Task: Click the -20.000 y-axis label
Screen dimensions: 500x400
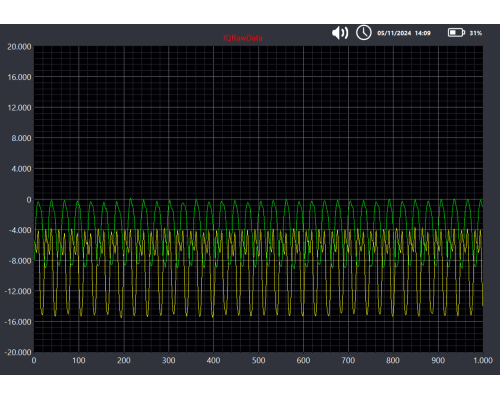Action: point(18,352)
